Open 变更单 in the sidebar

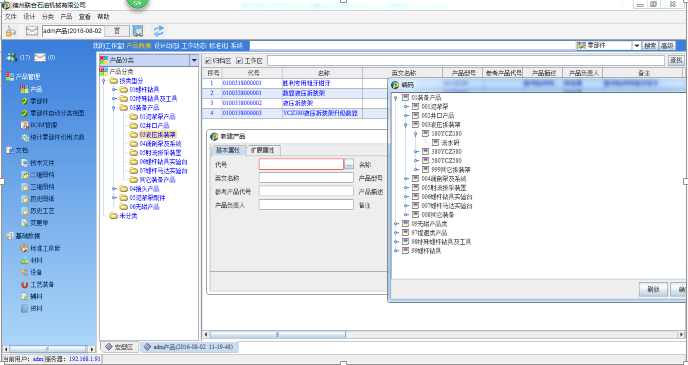pyautogui.click(x=39, y=223)
